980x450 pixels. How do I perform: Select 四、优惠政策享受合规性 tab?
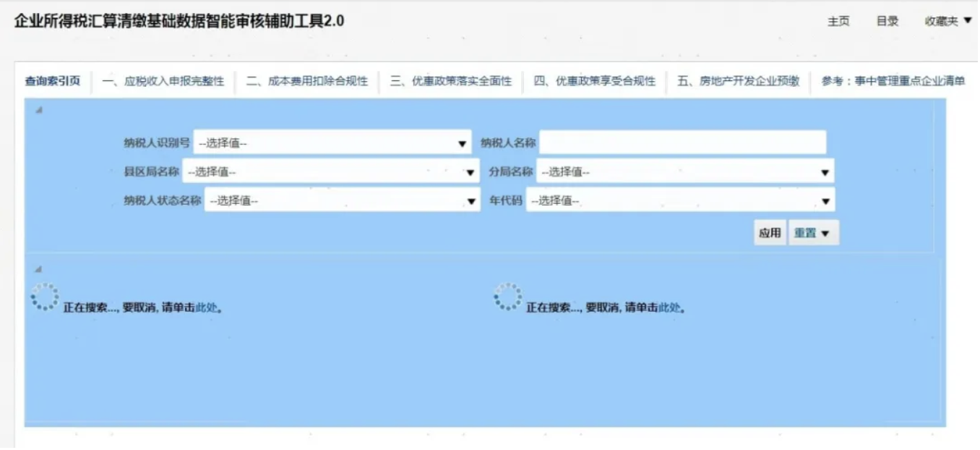click(x=595, y=81)
